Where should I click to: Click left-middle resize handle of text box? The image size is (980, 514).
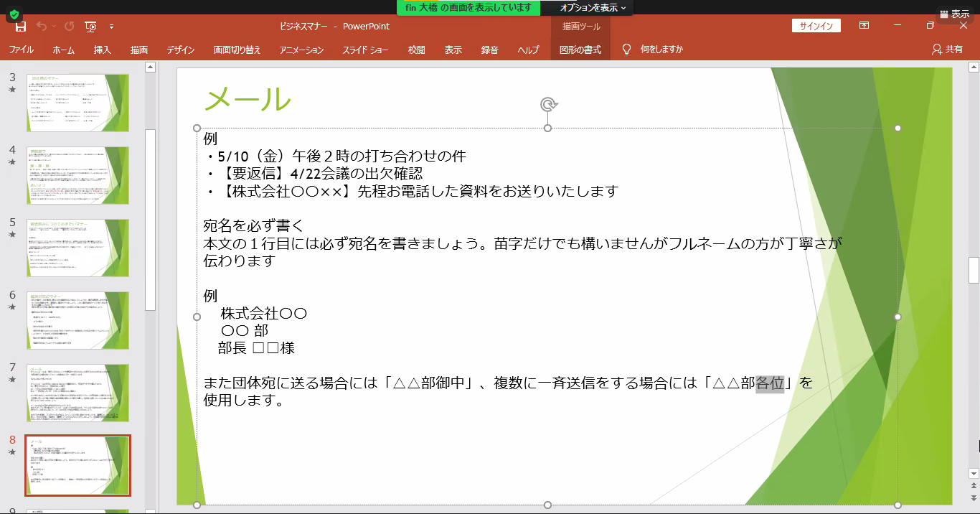coord(197,317)
